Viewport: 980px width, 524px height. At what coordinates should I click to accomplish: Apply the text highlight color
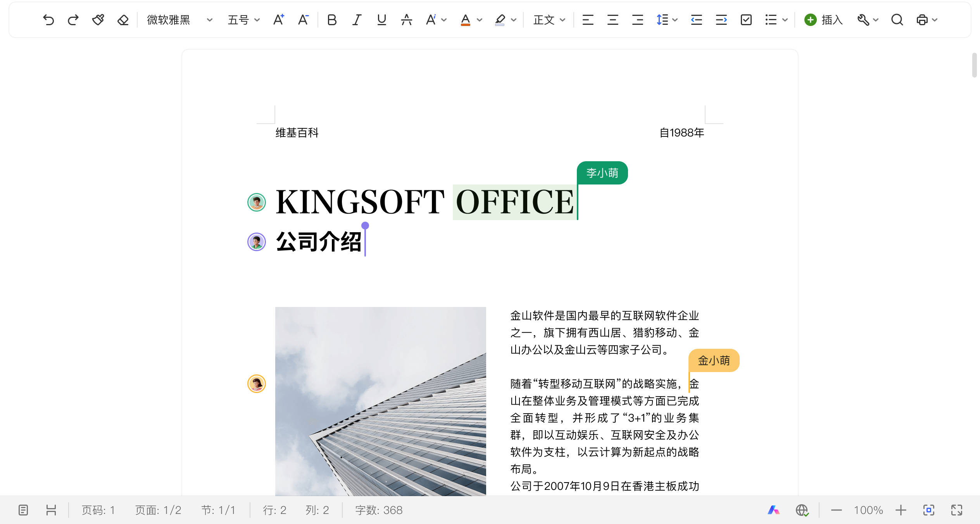click(x=500, y=20)
